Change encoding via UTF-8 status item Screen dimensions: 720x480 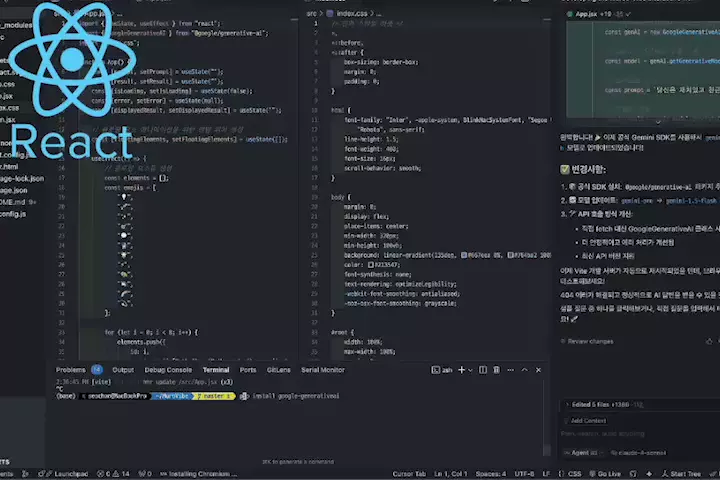[524, 474]
